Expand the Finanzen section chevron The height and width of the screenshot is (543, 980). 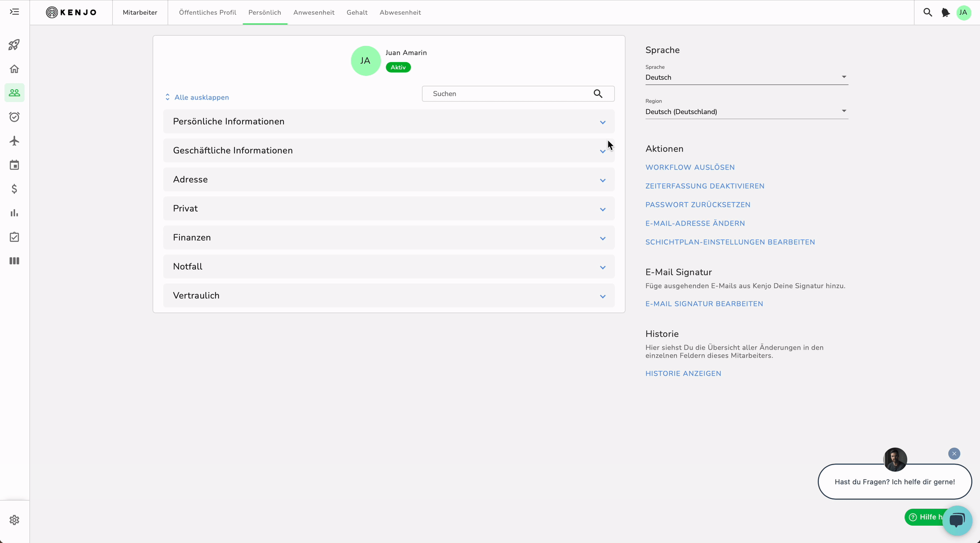point(602,238)
